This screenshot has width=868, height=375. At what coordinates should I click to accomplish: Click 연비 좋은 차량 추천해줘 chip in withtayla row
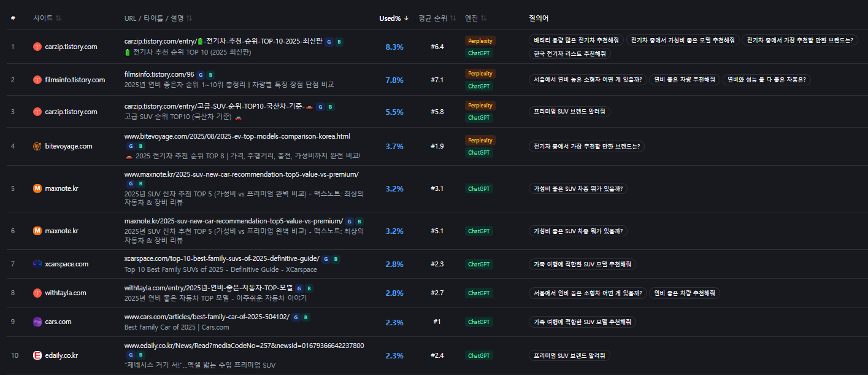pos(684,293)
